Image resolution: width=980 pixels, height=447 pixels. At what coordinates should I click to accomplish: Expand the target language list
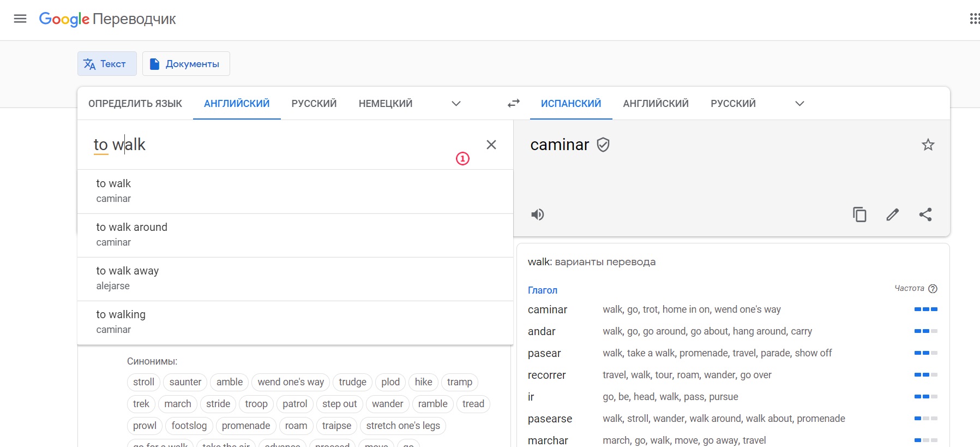799,104
